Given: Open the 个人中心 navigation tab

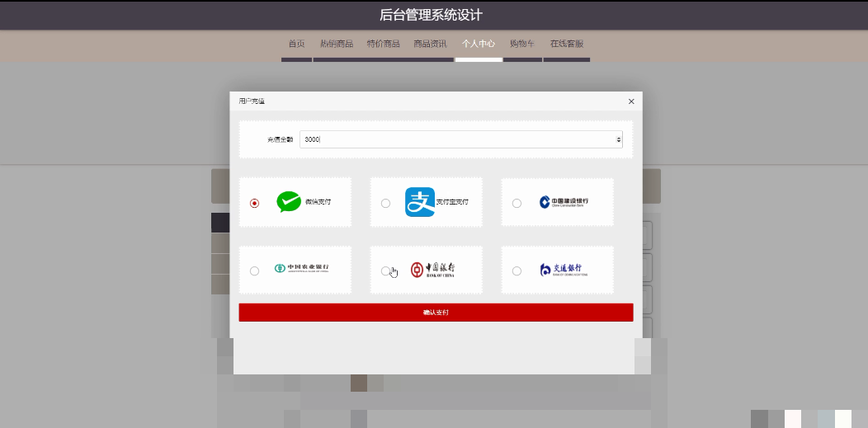Looking at the screenshot, I should 479,44.
